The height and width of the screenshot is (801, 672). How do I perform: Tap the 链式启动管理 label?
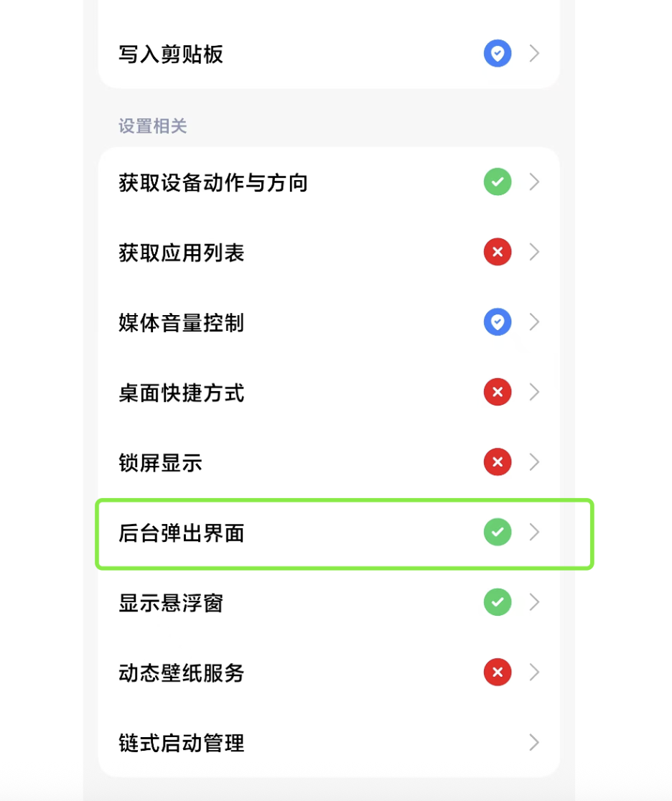[x=182, y=743]
